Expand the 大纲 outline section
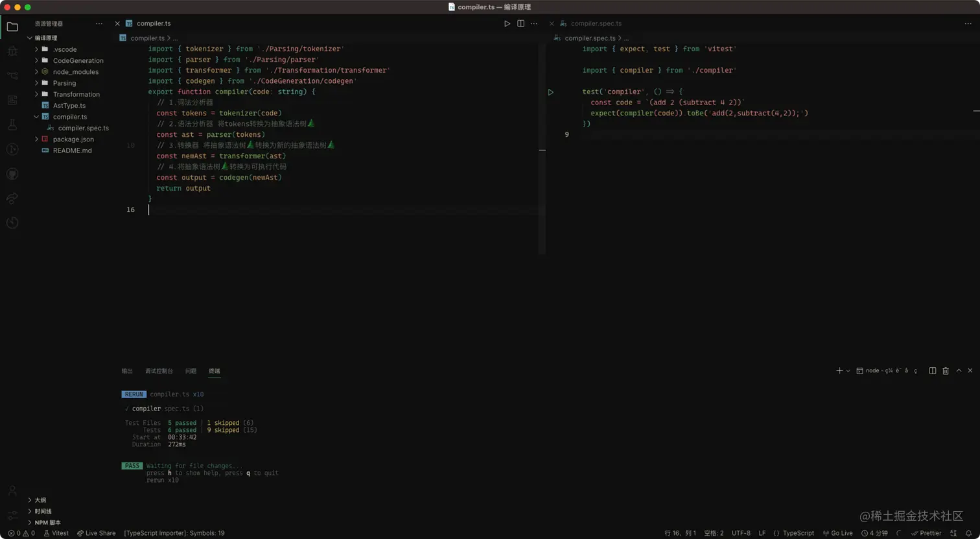The height and width of the screenshot is (539, 980). [x=30, y=500]
